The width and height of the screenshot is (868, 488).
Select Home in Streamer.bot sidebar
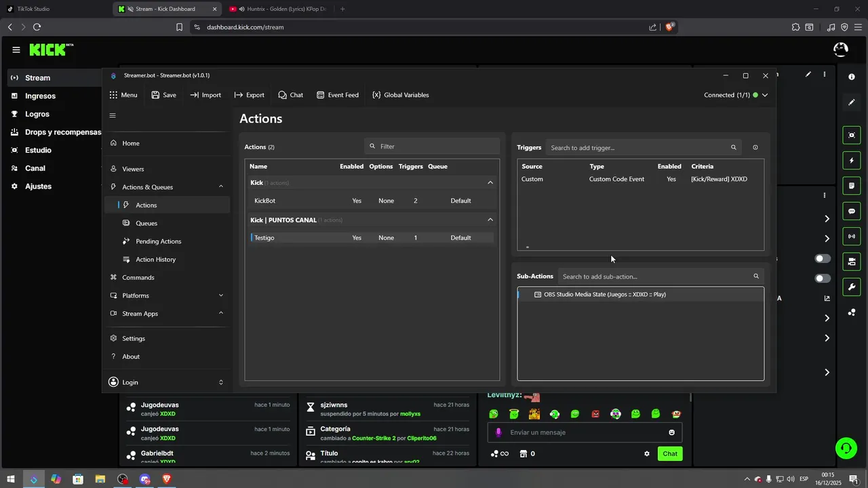point(167,143)
